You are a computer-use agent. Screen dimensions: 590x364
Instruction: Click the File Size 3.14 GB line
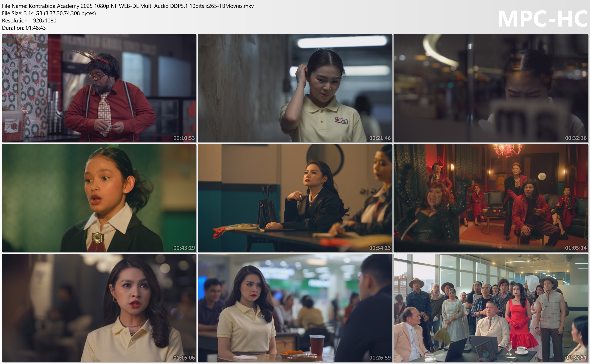pyautogui.click(x=49, y=13)
